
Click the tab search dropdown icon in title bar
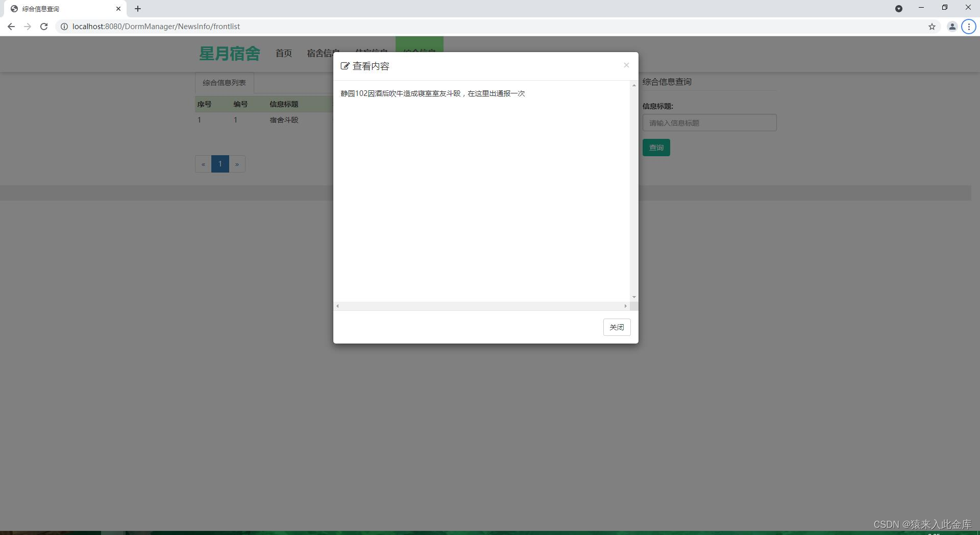[x=899, y=9]
